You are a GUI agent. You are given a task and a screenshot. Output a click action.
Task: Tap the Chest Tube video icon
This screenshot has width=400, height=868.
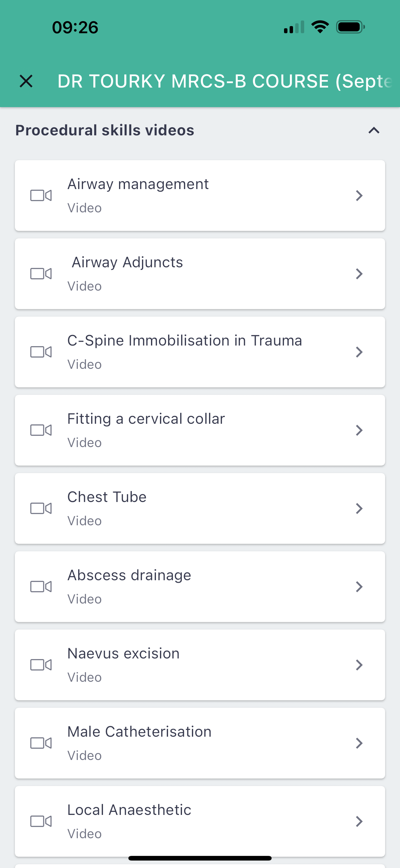(41, 508)
